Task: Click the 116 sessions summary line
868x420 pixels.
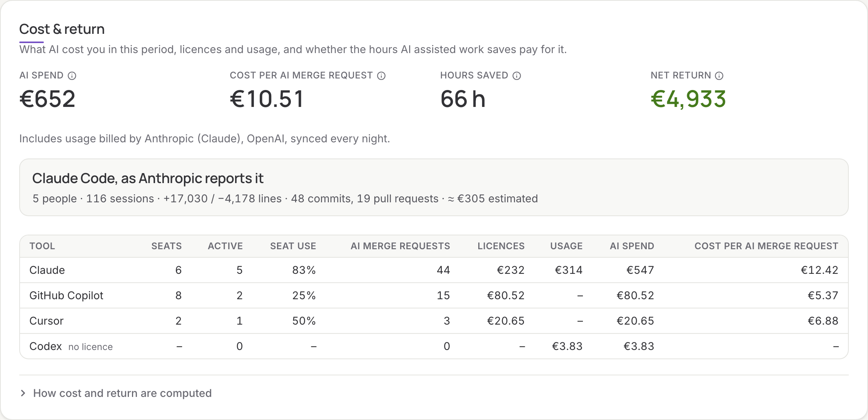Action: (x=285, y=198)
